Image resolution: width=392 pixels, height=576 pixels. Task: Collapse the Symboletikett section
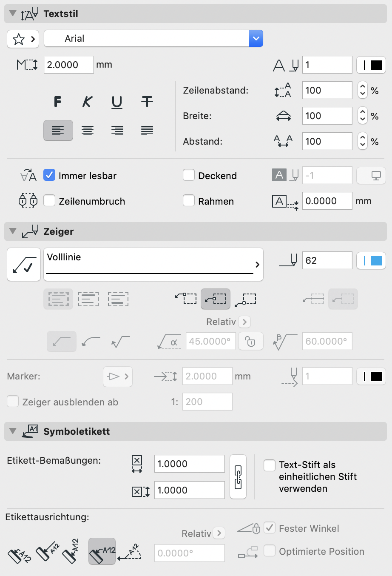[x=13, y=431]
